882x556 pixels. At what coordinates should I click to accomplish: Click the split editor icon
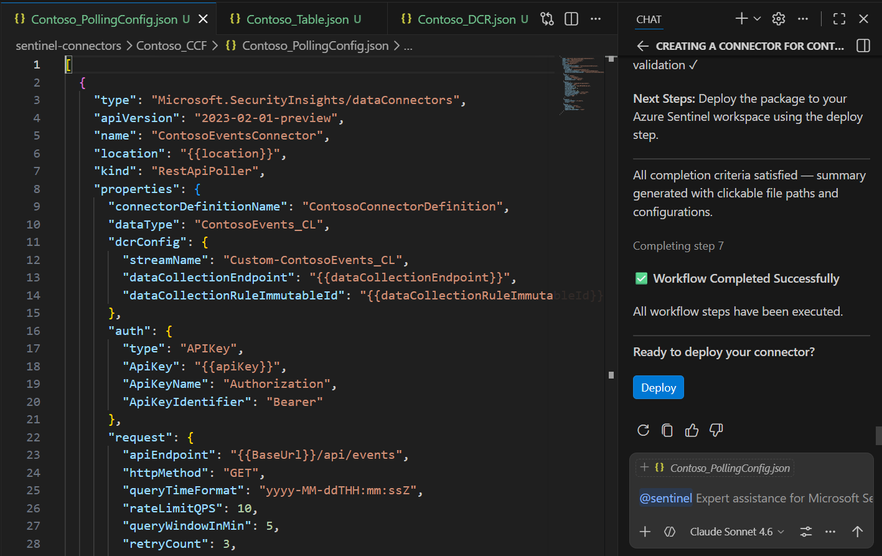[571, 19]
